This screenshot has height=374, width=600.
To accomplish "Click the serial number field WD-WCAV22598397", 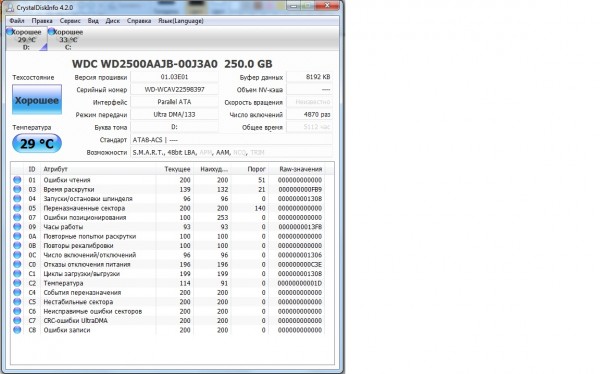I will [x=174, y=90].
